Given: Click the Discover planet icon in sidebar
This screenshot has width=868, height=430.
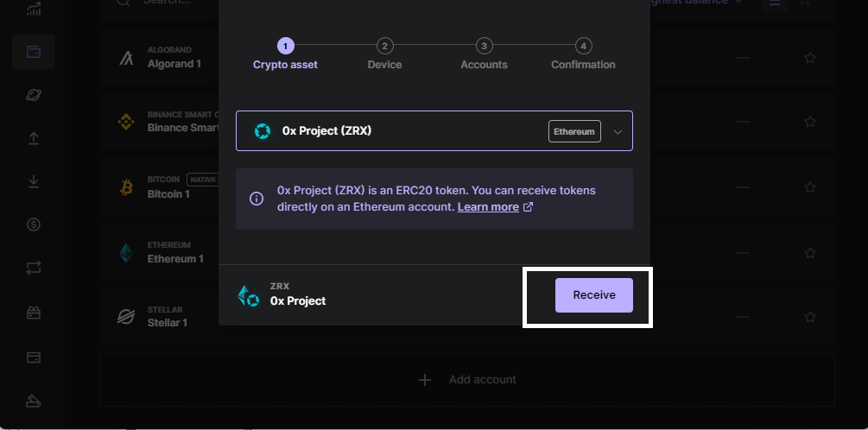Looking at the screenshot, I should (x=34, y=95).
